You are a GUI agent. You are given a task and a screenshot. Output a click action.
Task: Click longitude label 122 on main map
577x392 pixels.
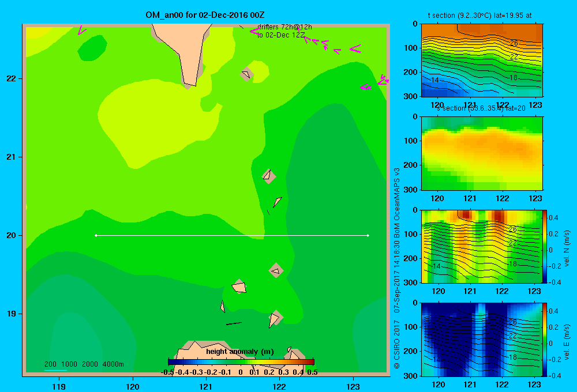coord(279,386)
